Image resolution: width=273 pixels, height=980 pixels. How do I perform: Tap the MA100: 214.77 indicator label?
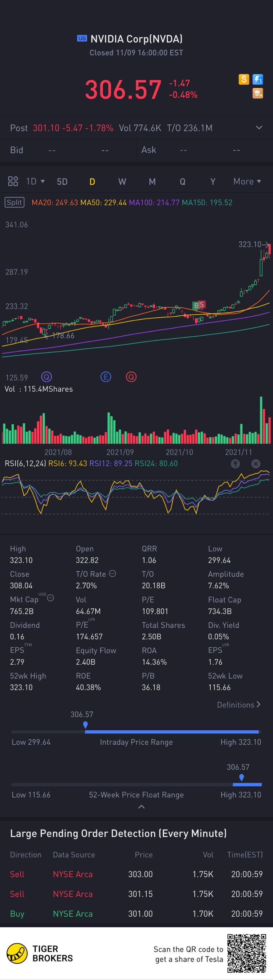coord(154,203)
